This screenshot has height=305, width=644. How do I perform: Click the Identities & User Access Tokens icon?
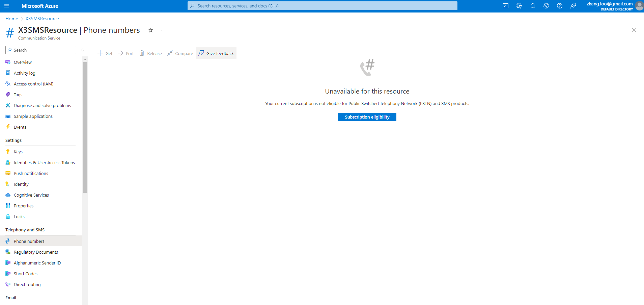tap(8, 162)
